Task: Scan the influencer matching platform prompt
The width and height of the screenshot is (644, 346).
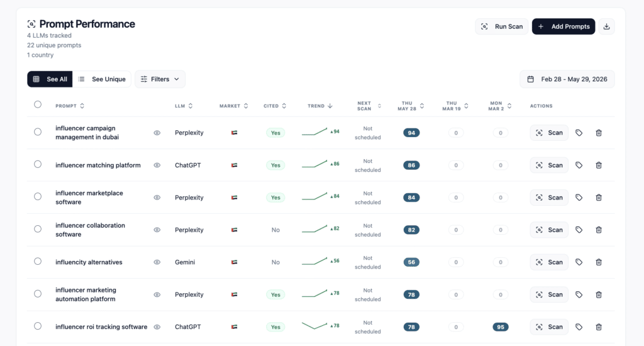Action: point(549,165)
